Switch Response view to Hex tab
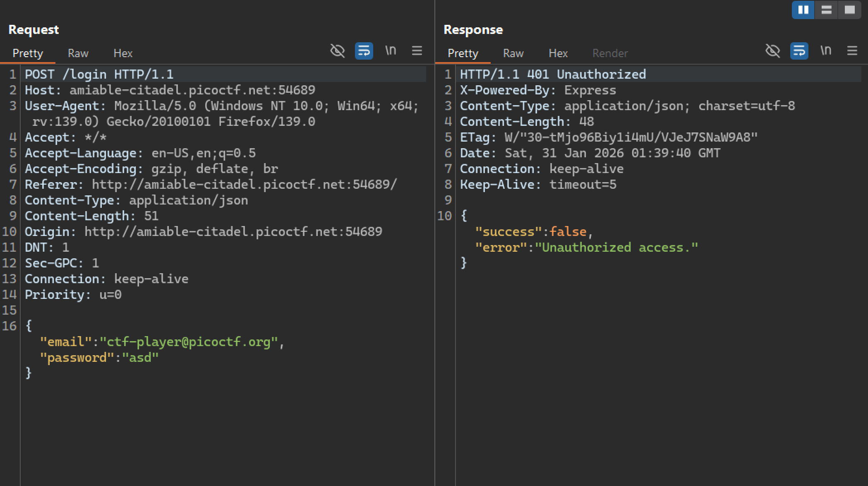868x486 pixels. pyautogui.click(x=558, y=53)
